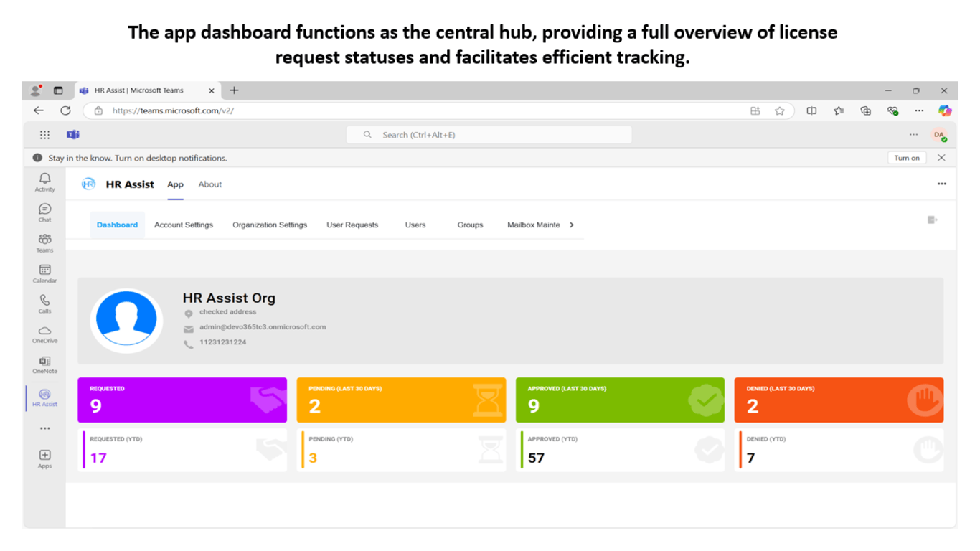
Task: Select the About tab
Action: coord(210,184)
